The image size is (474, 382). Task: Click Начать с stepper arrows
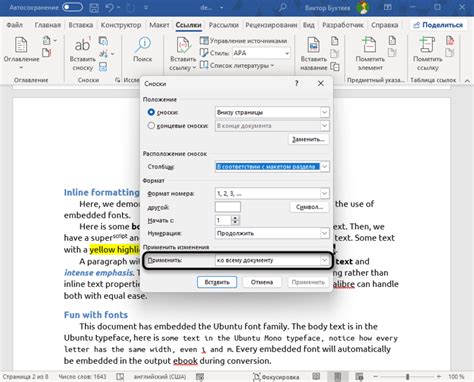coord(235,220)
